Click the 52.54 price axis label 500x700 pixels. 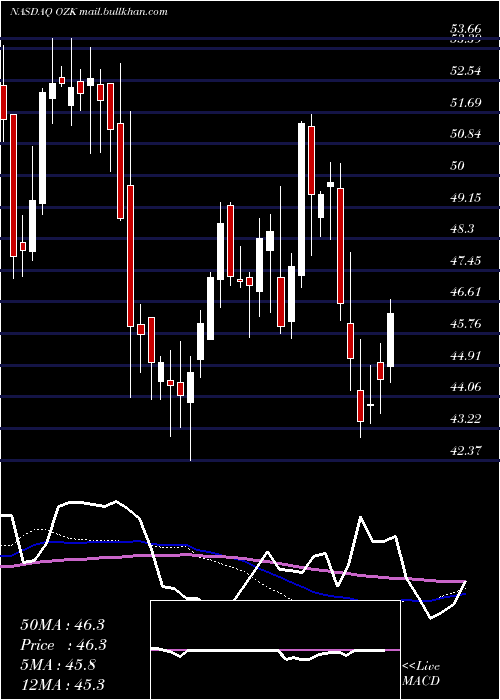tap(466, 71)
